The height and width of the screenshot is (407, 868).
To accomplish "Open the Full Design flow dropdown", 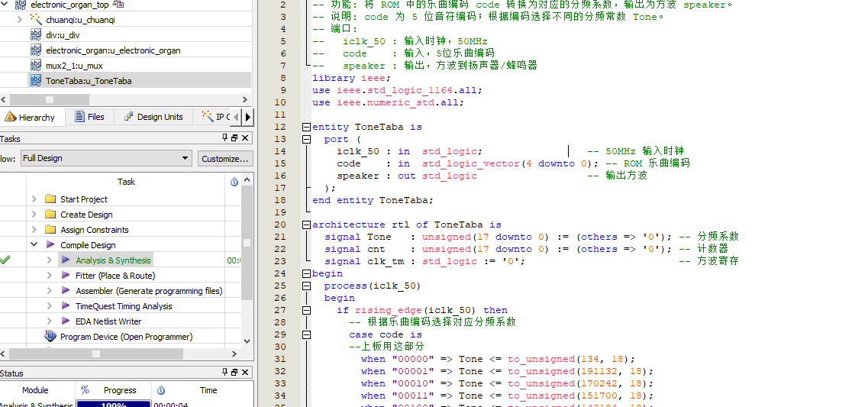I will (106, 158).
